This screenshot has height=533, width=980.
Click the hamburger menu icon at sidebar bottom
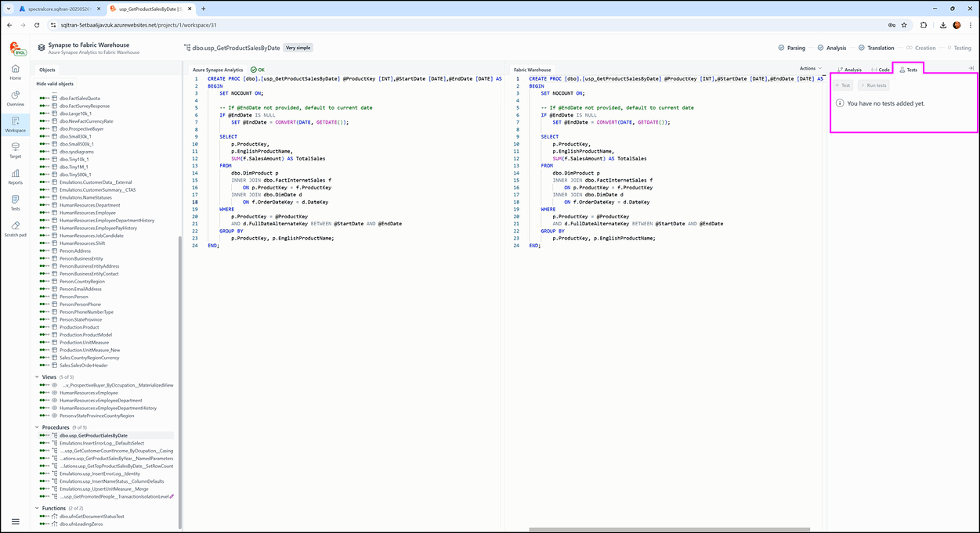(16, 521)
